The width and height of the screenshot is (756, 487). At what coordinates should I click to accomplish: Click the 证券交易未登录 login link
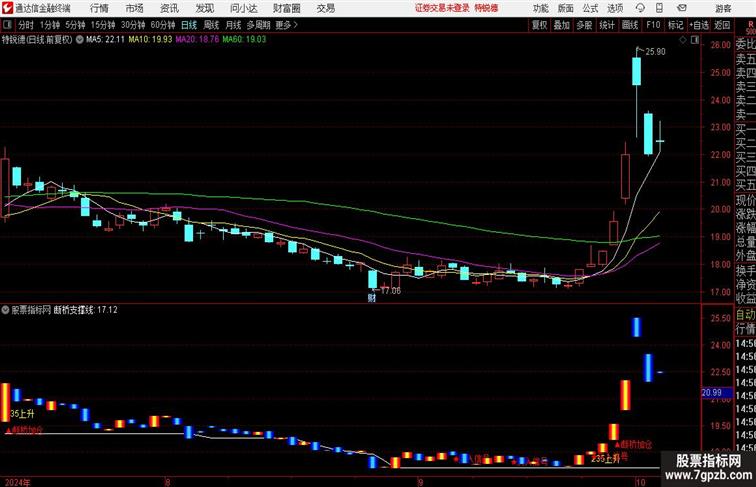click(442, 8)
